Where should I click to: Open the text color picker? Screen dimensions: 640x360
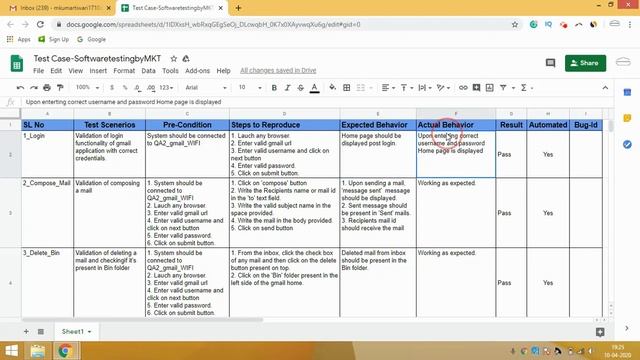pos(314,88)
